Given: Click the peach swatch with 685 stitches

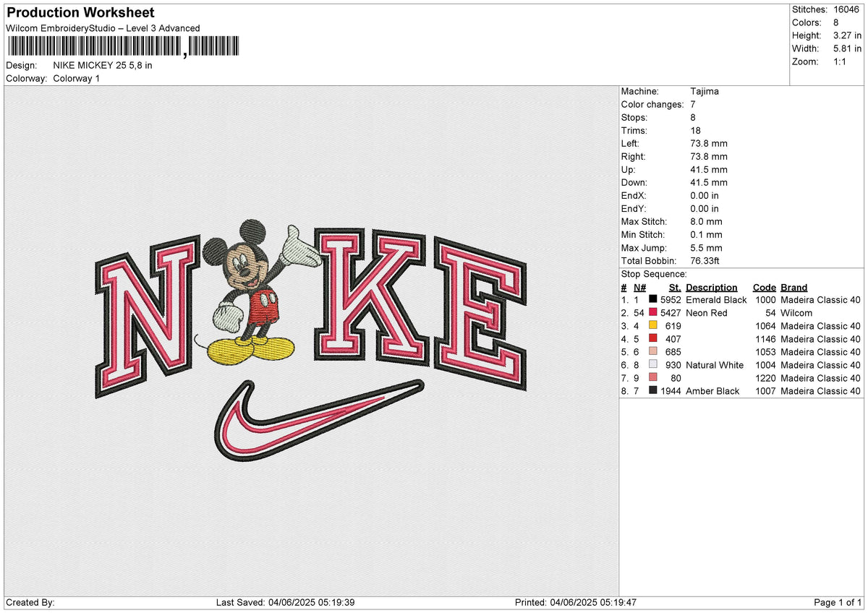Looking at the screenshot, I should coord(653,352).
